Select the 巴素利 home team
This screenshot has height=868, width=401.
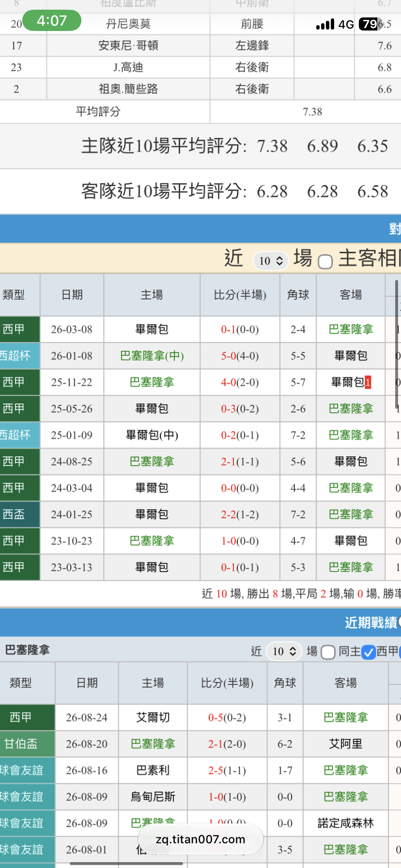click(153, 770)
